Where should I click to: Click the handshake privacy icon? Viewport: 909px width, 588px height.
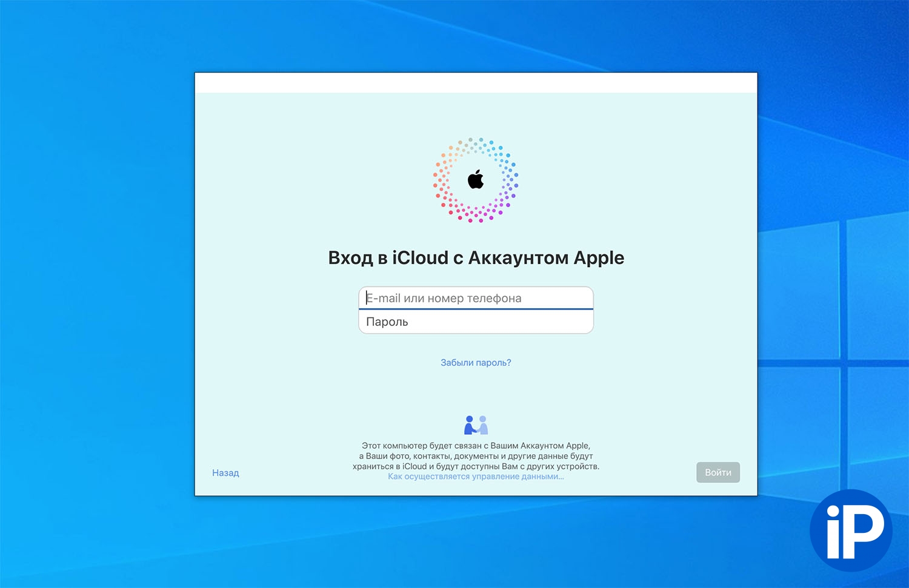[x=476, y=425]
